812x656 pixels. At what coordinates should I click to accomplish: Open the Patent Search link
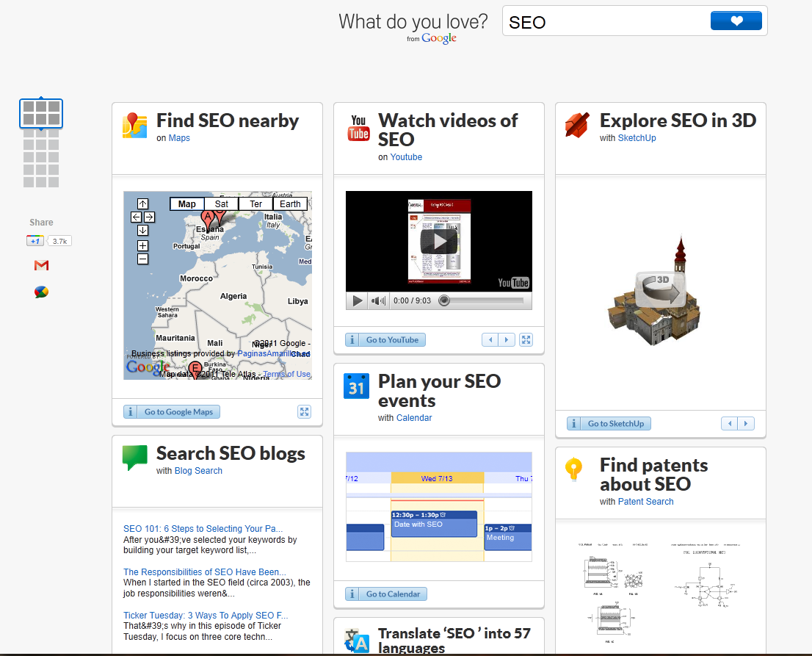coord(646,502)
